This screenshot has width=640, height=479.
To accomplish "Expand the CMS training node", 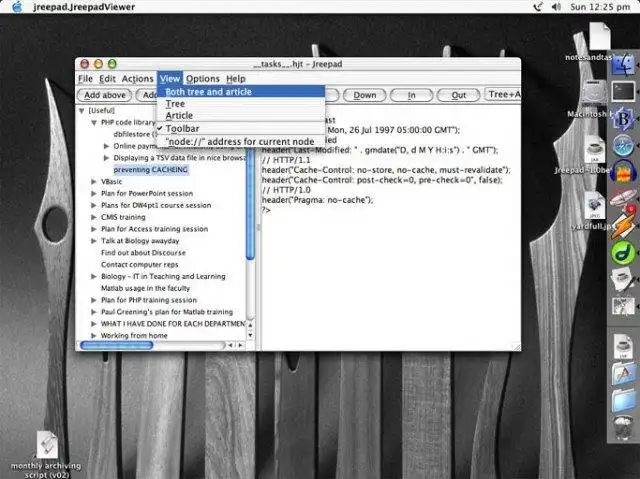I will click(x=93, y=217).
